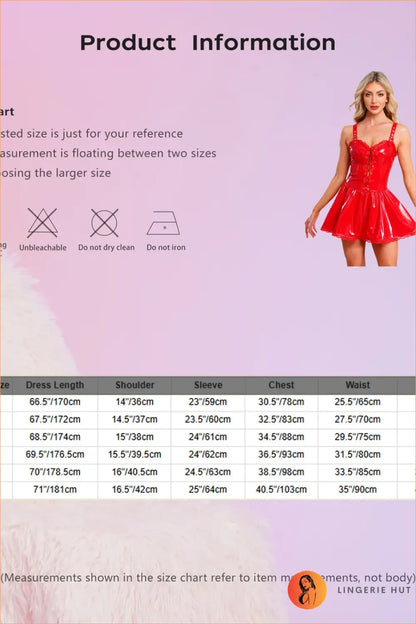Select the cell 70"/178.5cm

55,472
